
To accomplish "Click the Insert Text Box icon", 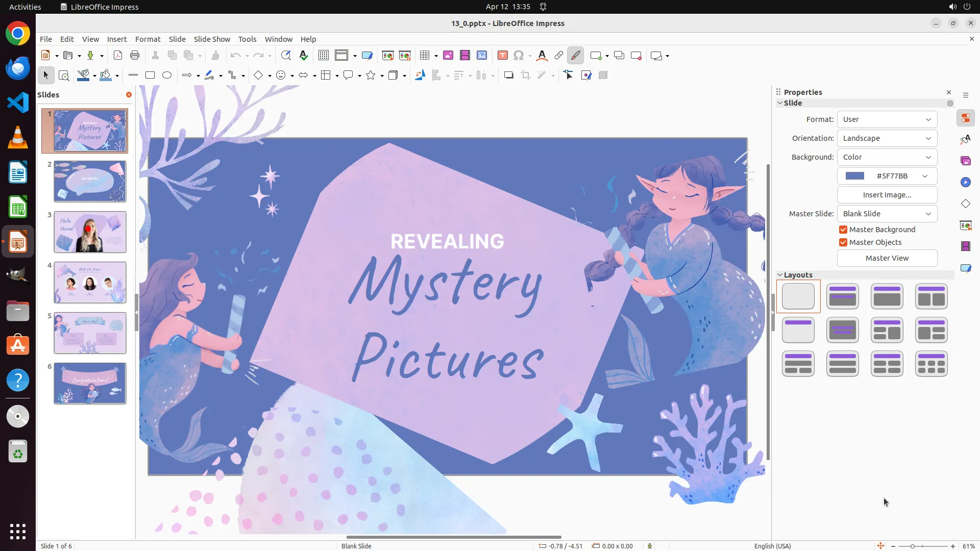I will click(x=502, y=56).
